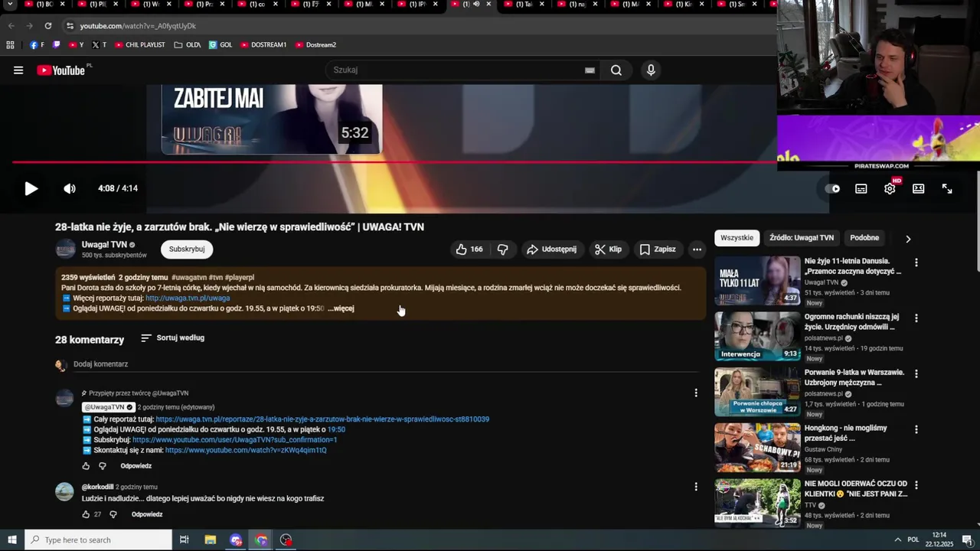980x551 pixels.
Task: Enter full screen mode
Action: [x=947, y=188]
